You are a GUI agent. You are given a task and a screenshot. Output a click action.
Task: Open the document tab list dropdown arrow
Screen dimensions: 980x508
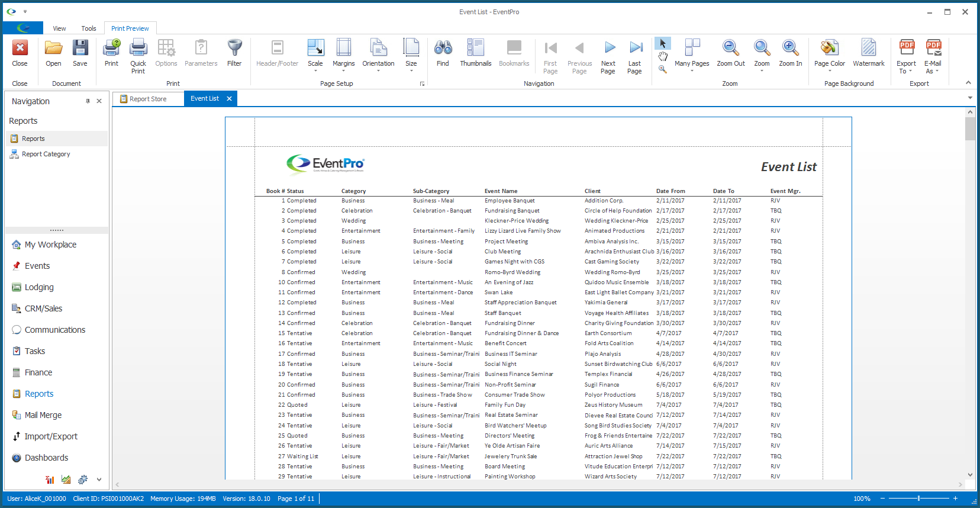[970, 98]
